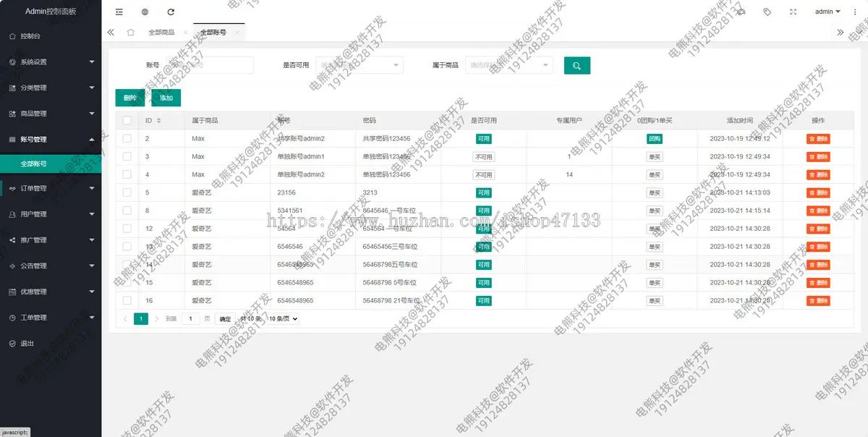Tick checkbox for row ID 2
Viewport: 868px width, 437px height.
point(127,138)
